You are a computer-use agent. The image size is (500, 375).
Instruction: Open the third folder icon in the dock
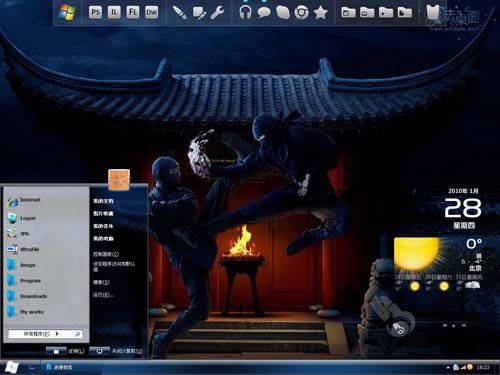tap(386, 13)
